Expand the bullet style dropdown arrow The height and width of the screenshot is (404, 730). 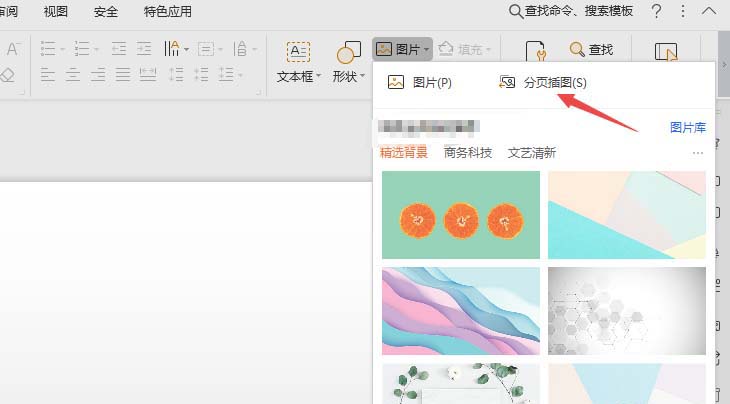coord(62,49)
